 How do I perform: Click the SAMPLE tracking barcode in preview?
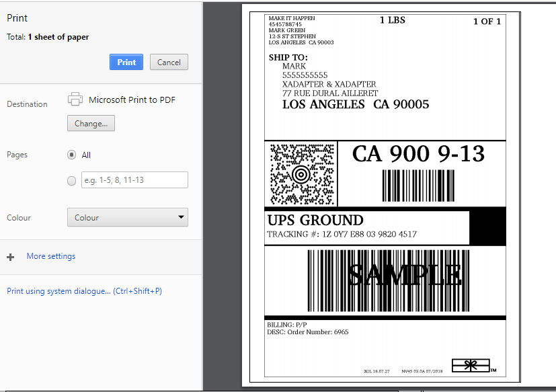point(389,280)
